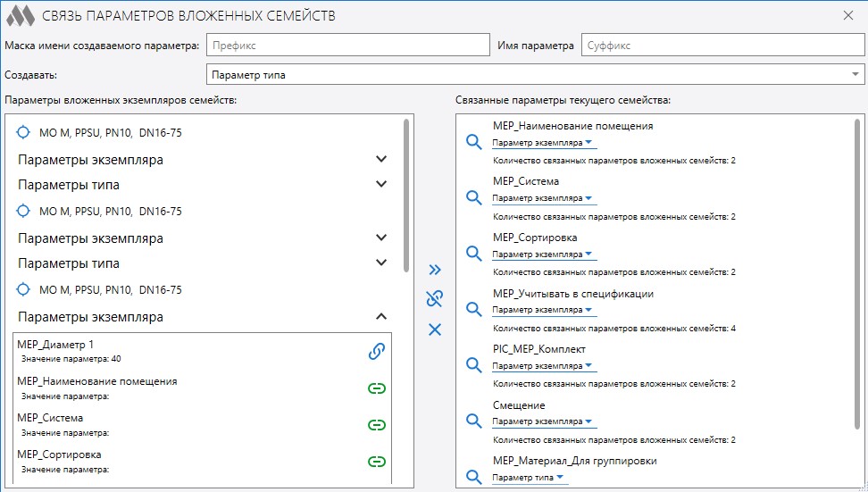Click the Префикс input field
The image size is (868, 492).
tap(346, 45)
